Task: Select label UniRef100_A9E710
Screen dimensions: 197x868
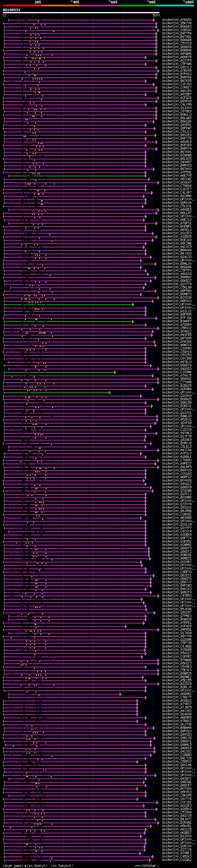Action: click(177, 220)
